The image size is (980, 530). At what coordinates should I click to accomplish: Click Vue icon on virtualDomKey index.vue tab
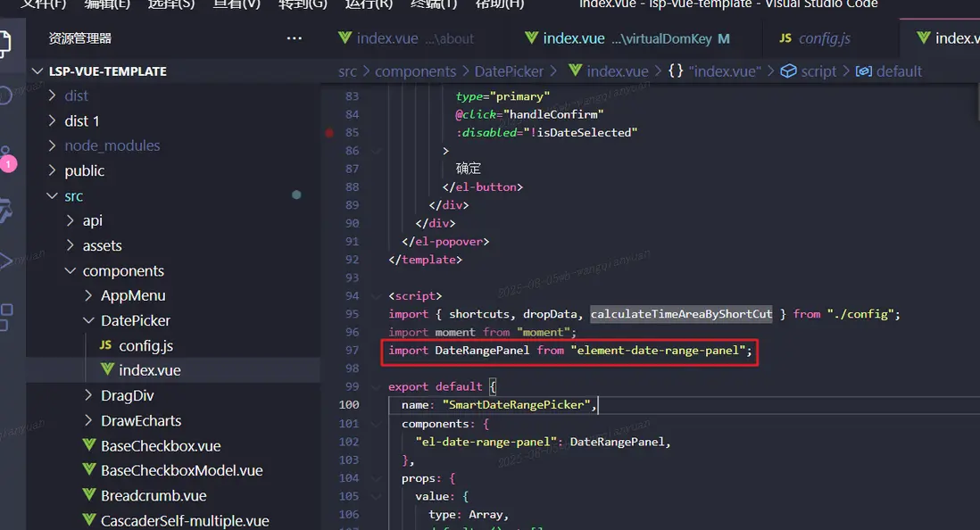click(531, 38)
